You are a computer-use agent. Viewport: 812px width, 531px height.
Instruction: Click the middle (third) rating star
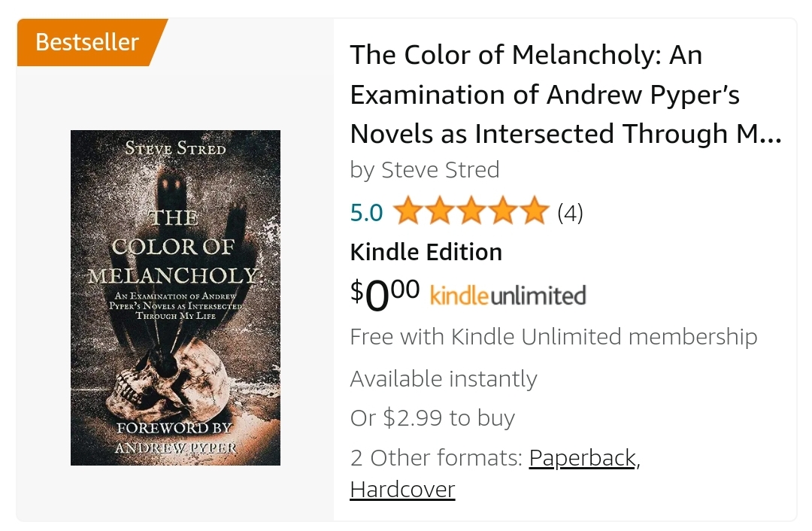pyautogui.click(x=471, y=212)
